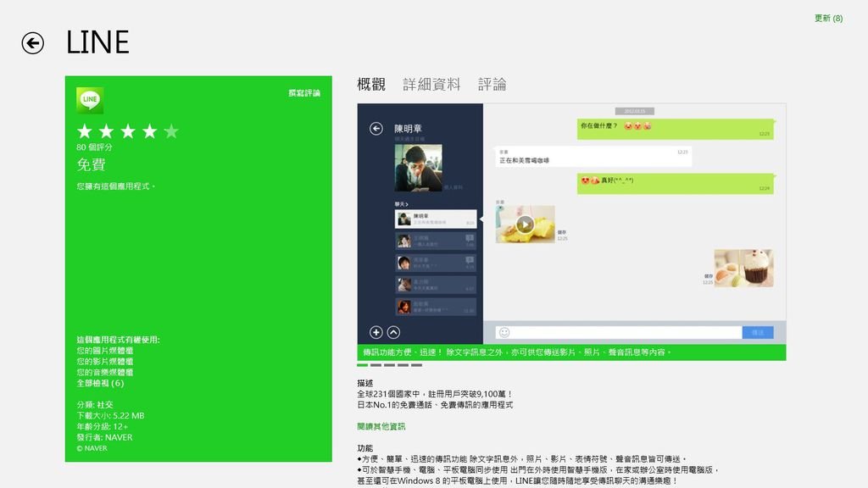Click the 發行者: NAVER publisher line

pyautogui.click(x=104, y=437)
